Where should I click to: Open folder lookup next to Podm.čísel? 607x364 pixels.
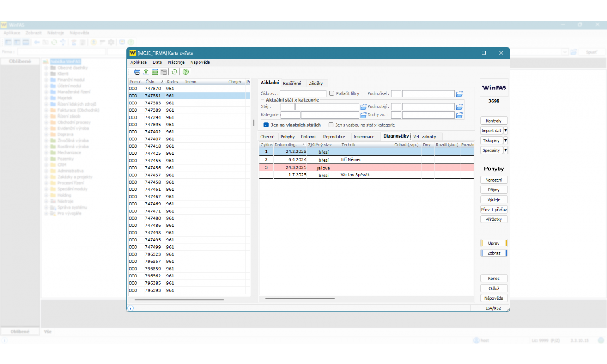459,94
